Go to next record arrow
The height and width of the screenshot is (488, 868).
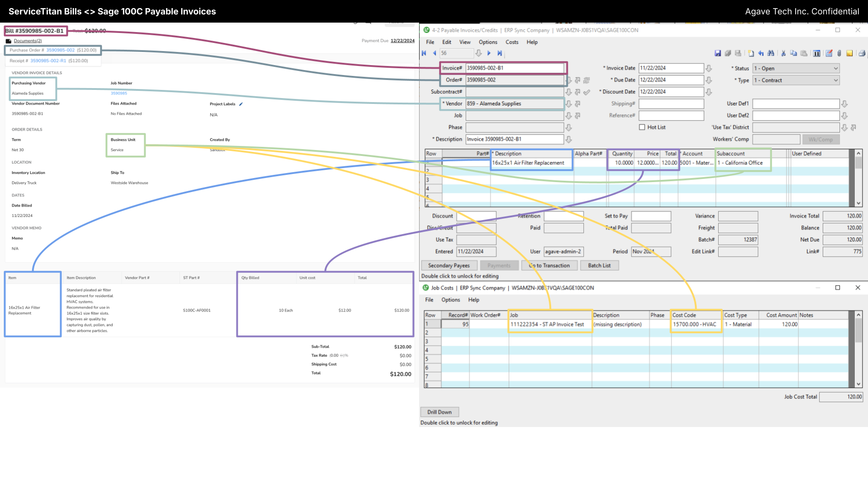point(489,53)
